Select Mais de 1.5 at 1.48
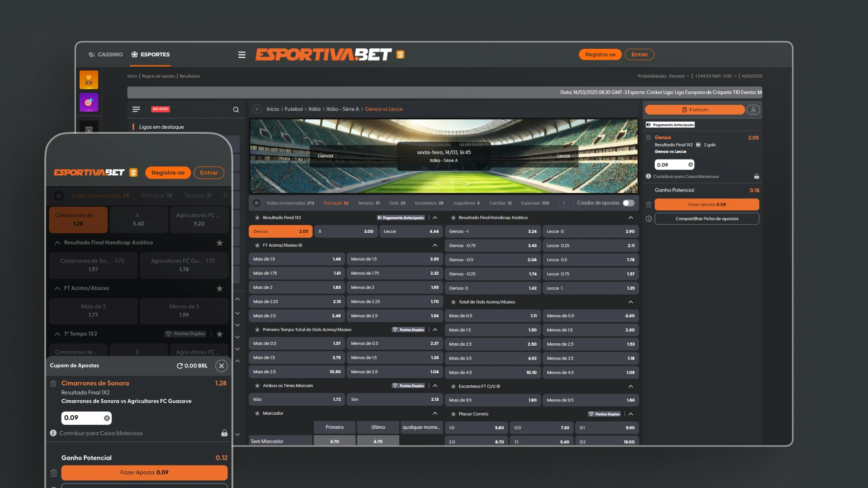 click(297, 259)
